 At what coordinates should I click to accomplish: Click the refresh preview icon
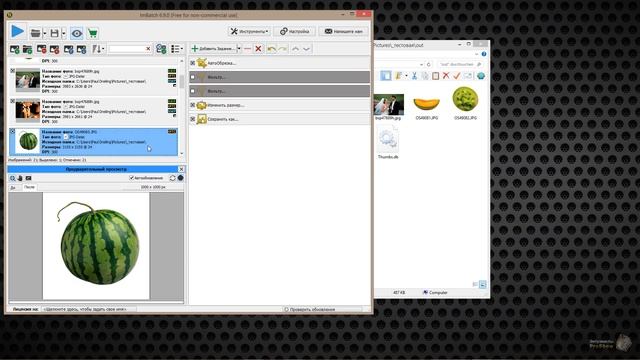point(172,178)
